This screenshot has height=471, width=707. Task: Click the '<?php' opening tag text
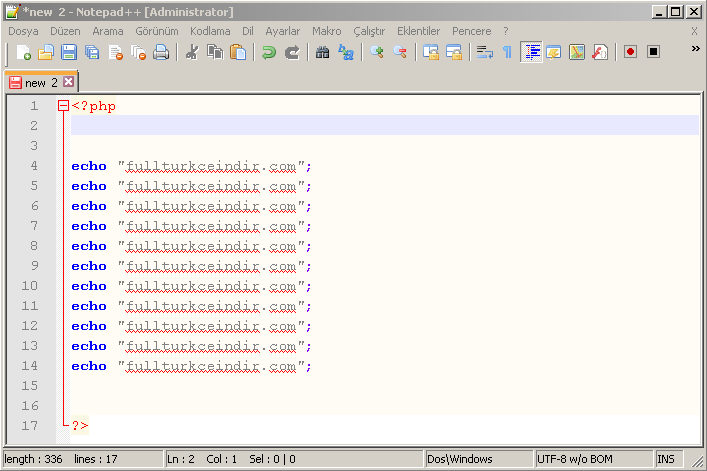tap(94, 106)
